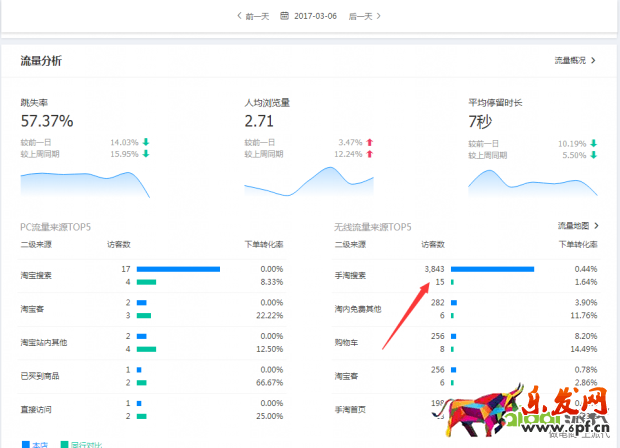Screen dimensions: 620x448
Task: Click green down arrow beside 10.19%
Action: pos(594,144)
